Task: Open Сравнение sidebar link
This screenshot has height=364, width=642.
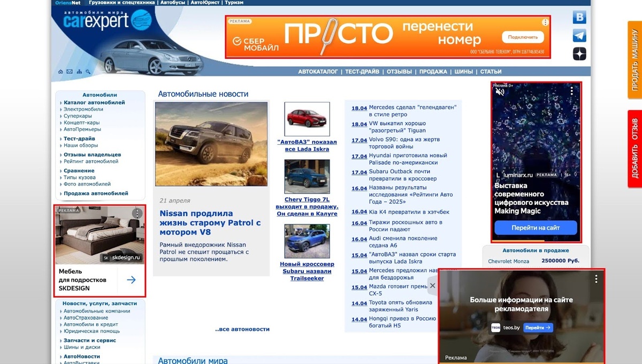Action: 79,171
